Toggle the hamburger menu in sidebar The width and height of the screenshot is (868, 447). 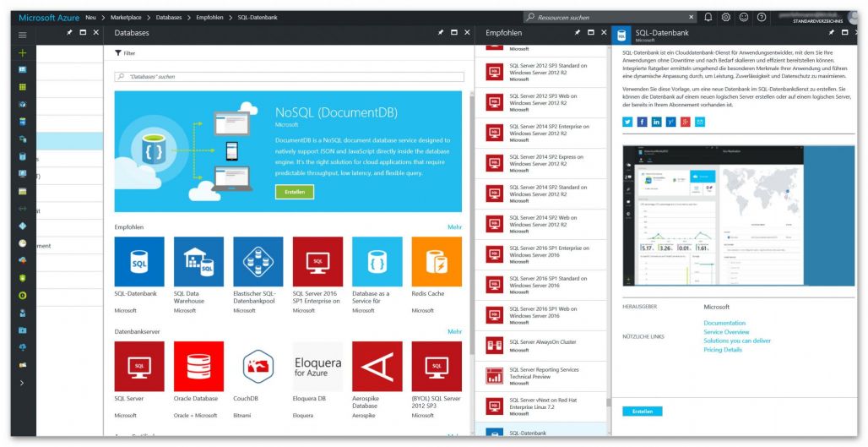(23, 35)
